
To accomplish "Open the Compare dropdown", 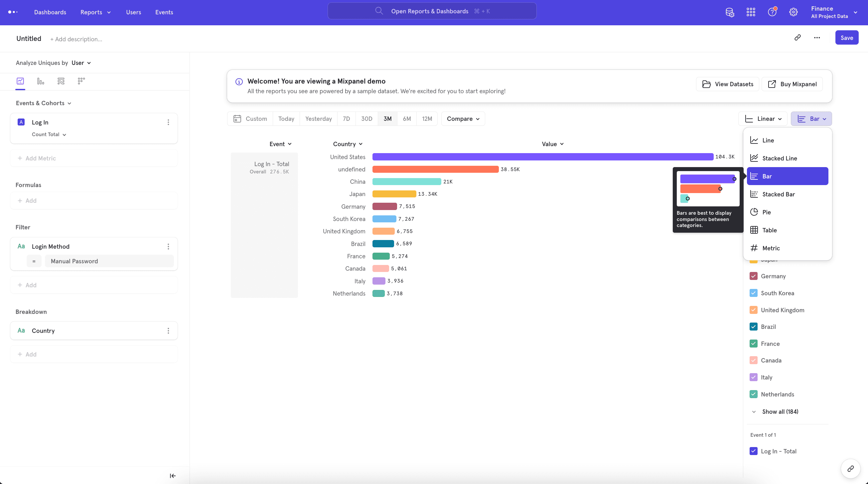I will point(463,119).
